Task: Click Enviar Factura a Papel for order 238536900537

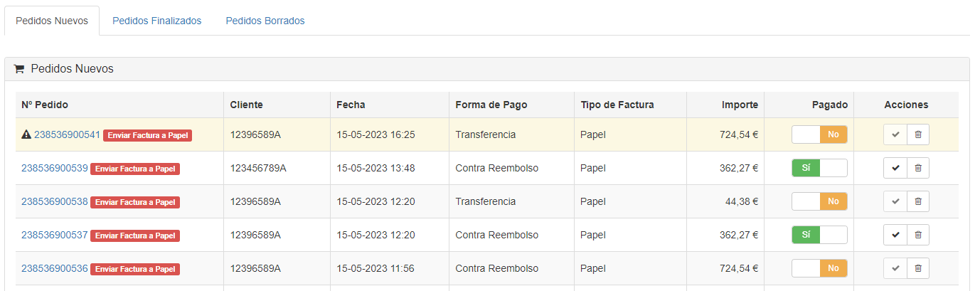Action: (x=135, y=236)
